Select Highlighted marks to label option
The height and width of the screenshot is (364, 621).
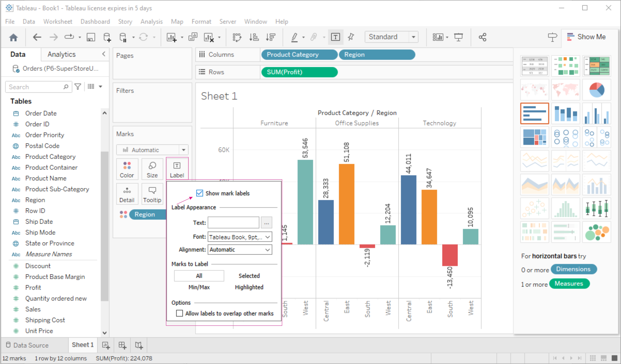[x=249, y=287]
